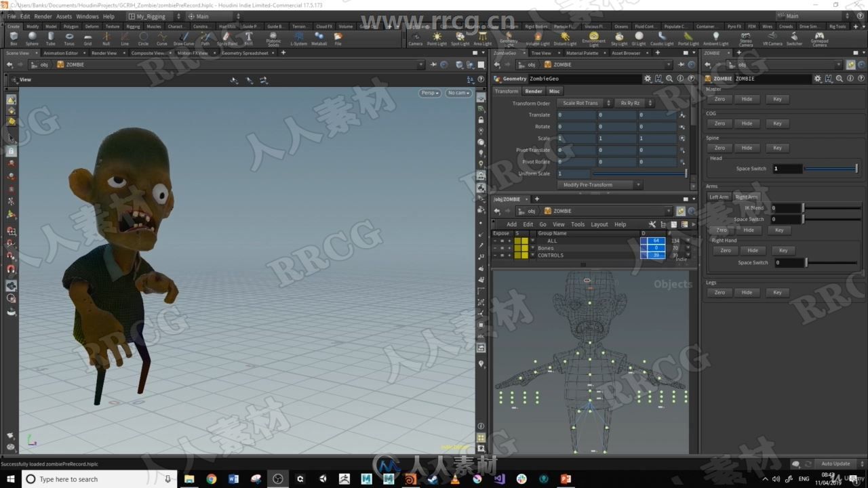This screenshot has width=868, height=488.
Task: Open the Rx Ry Rz rotation order dropdown
Action: [634, 103]
